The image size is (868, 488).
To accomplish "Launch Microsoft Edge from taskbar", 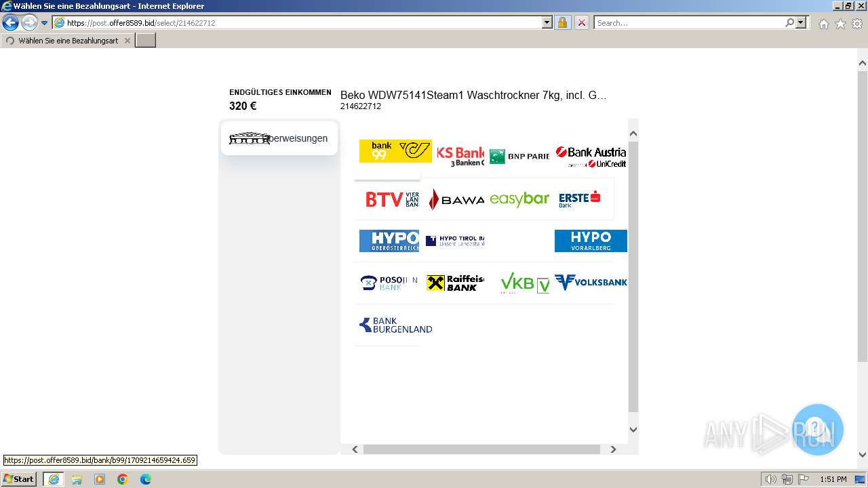I will [146, 479].
